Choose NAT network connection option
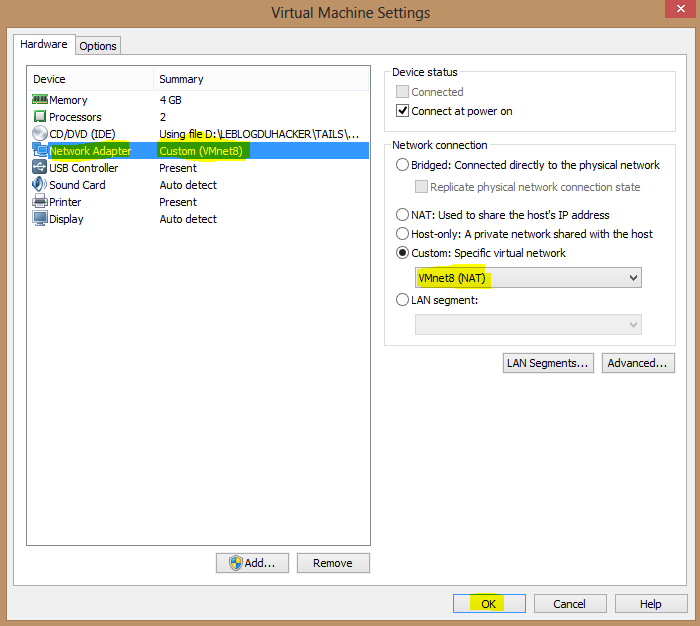700x626 pixels. pyautogui.click(x=402, y=215)
